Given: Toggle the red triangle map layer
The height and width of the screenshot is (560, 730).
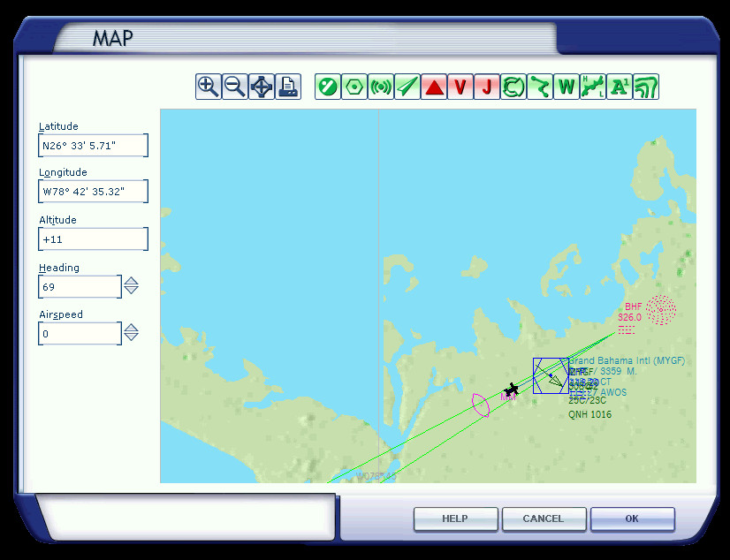Looking at the screenshot, I should click(434, 87).
